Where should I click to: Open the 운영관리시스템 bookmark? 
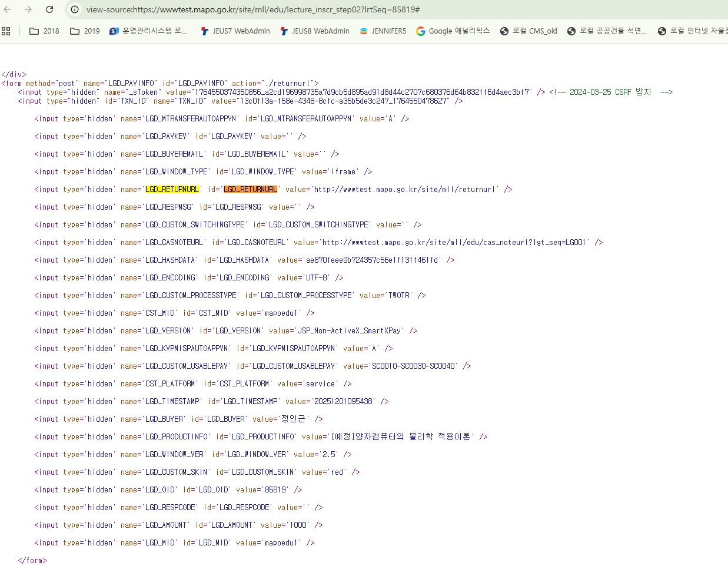tap(148, 31)
